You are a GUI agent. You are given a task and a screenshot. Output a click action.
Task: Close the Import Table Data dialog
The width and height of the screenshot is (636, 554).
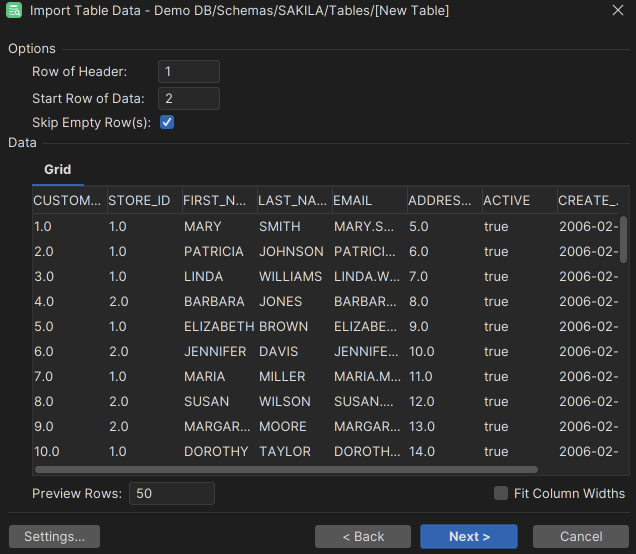point(616,11)
